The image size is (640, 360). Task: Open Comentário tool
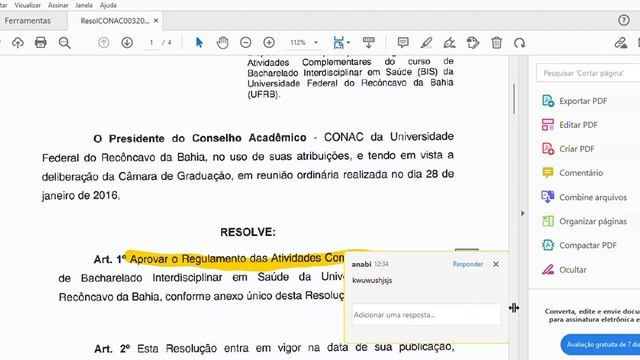tap(573, 173)
